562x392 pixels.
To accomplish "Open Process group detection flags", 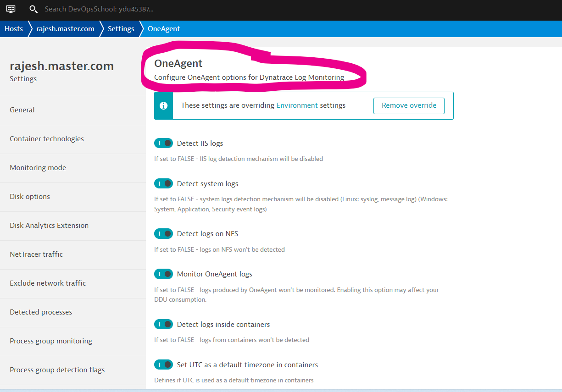I will (73, 370).
